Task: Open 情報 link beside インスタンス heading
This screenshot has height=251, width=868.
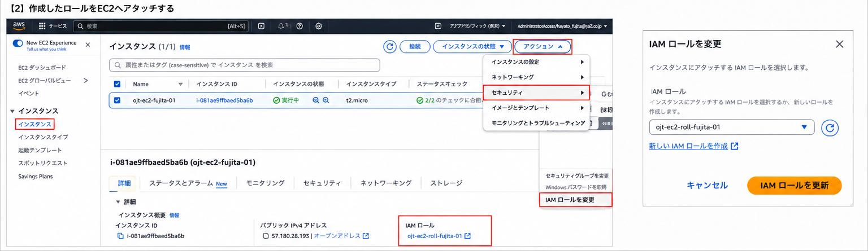Action: (185, 47)
